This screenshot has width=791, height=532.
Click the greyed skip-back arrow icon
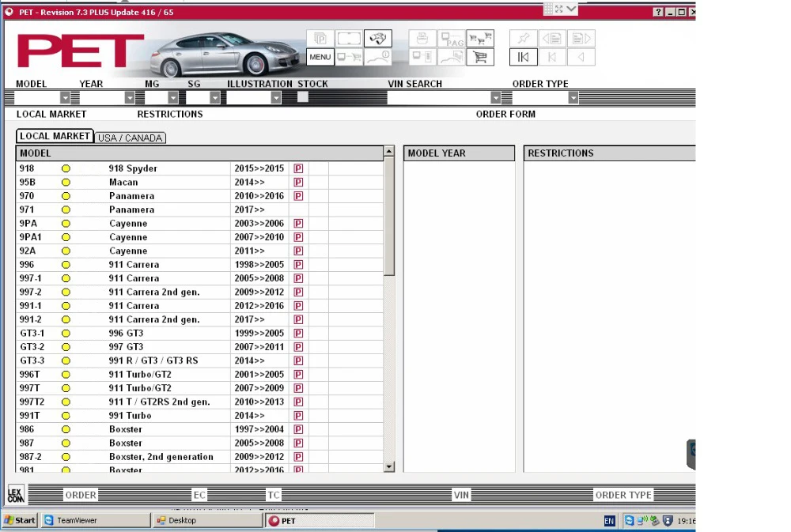552,57
